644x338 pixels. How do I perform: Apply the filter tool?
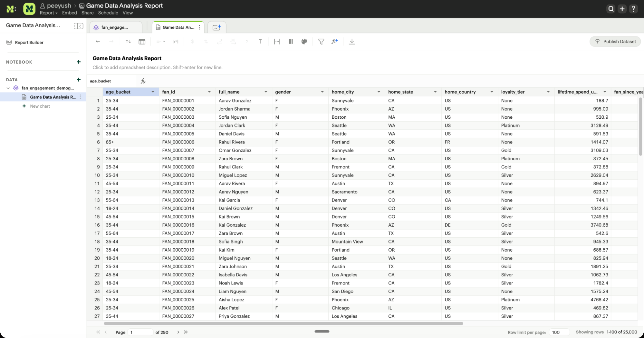click(321, 41)
